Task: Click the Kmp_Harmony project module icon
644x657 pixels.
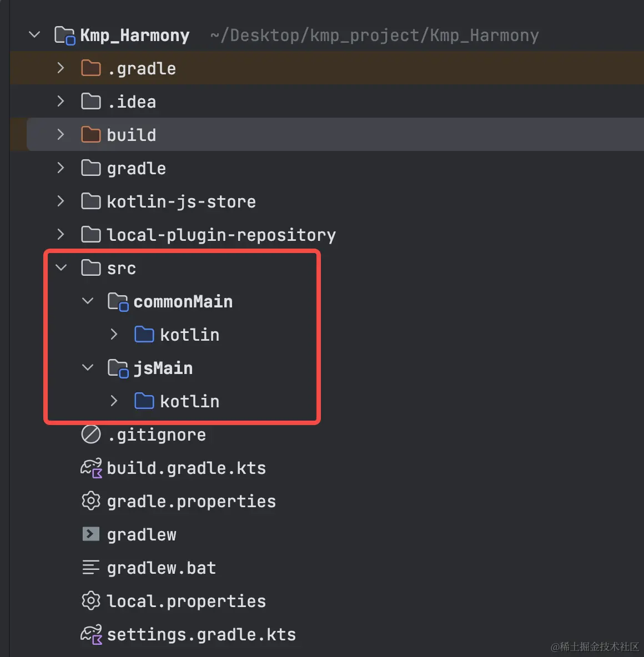Action: tap(64, 36)
